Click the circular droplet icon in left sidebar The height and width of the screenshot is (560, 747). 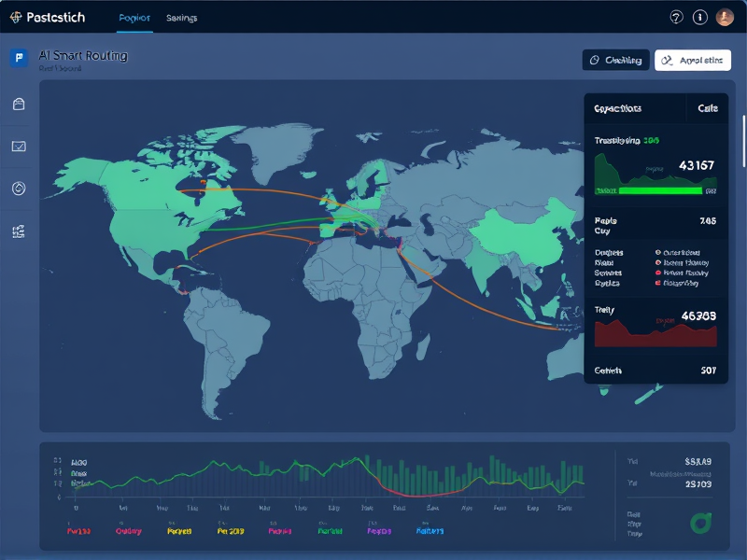(19, 189)
